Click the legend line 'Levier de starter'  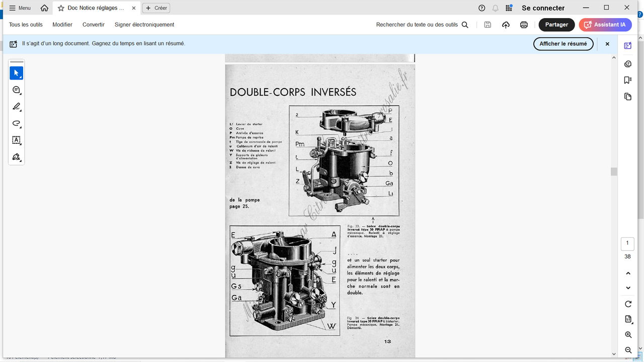pos(246,124)
